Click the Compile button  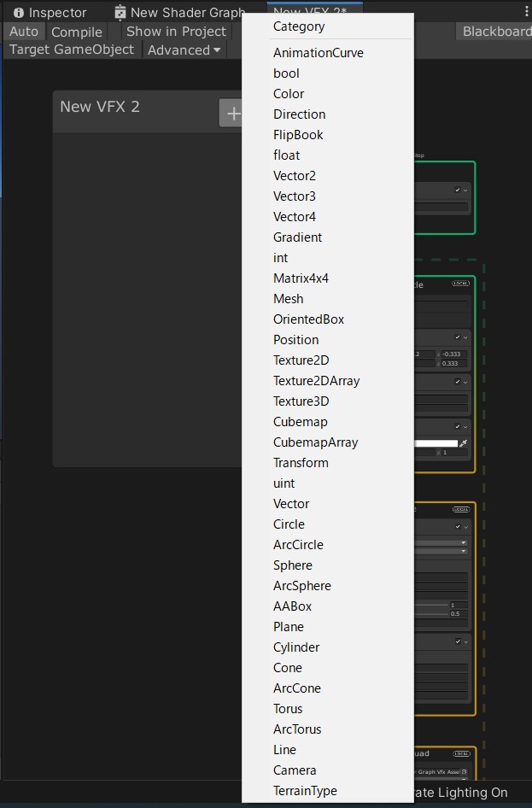77,32
